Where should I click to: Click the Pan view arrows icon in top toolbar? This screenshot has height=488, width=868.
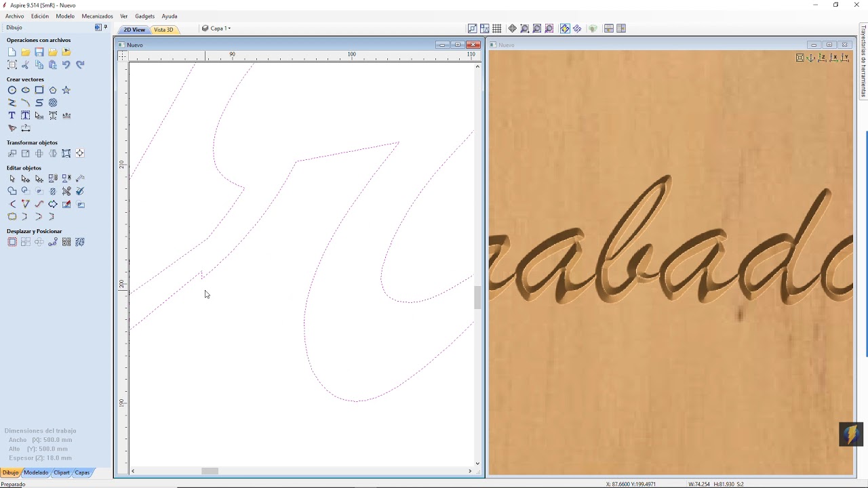(513, 28)
